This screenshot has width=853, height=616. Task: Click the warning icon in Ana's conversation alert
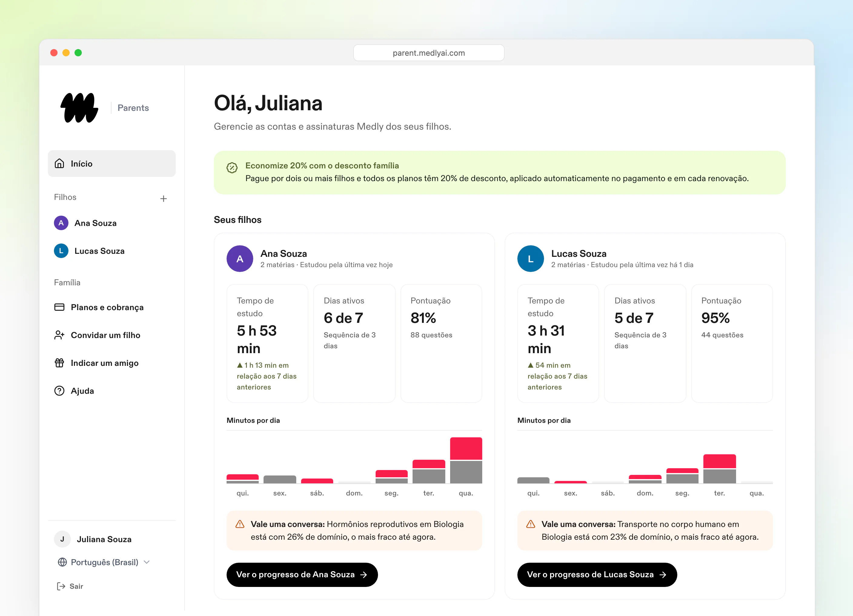[240, 524]
